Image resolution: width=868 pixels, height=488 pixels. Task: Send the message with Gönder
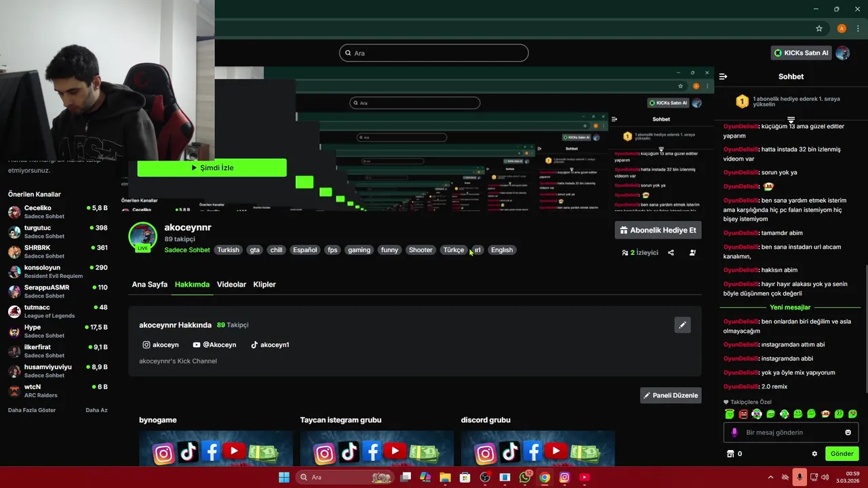pos(842,453)
